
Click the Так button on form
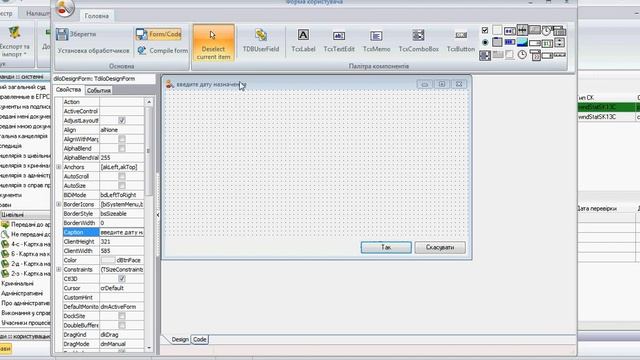386,247
